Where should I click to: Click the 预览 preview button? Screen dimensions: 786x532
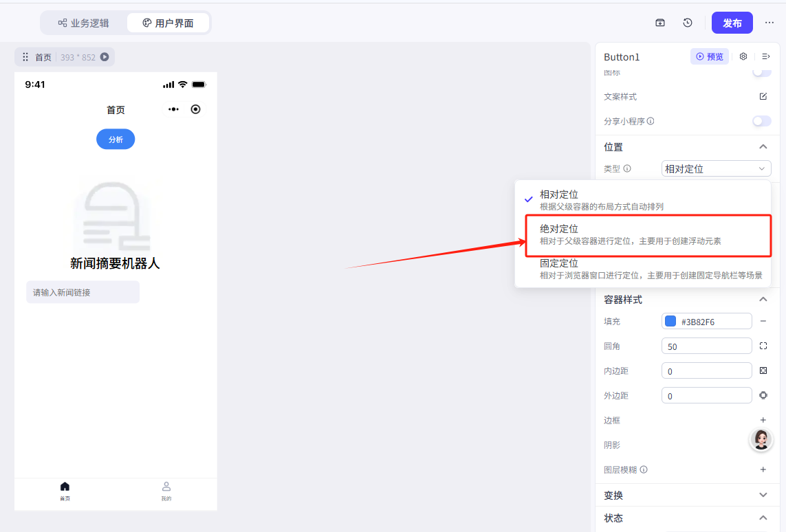709,56
